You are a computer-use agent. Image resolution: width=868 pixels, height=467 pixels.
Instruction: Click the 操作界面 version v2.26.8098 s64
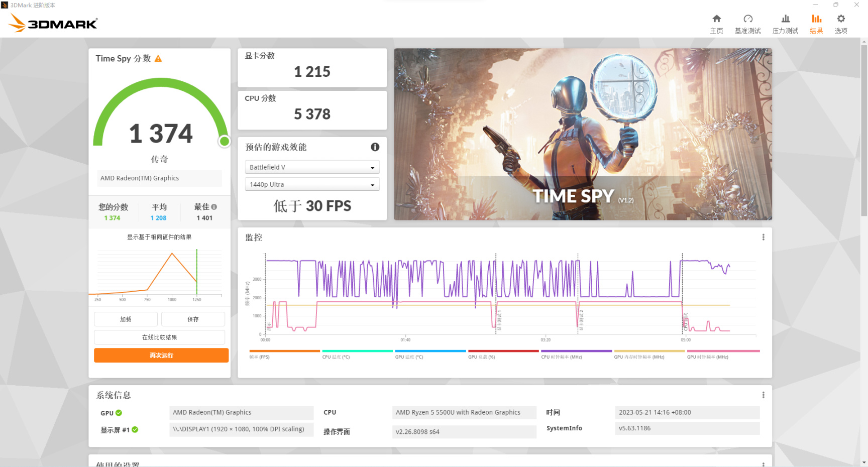(464, 431)
